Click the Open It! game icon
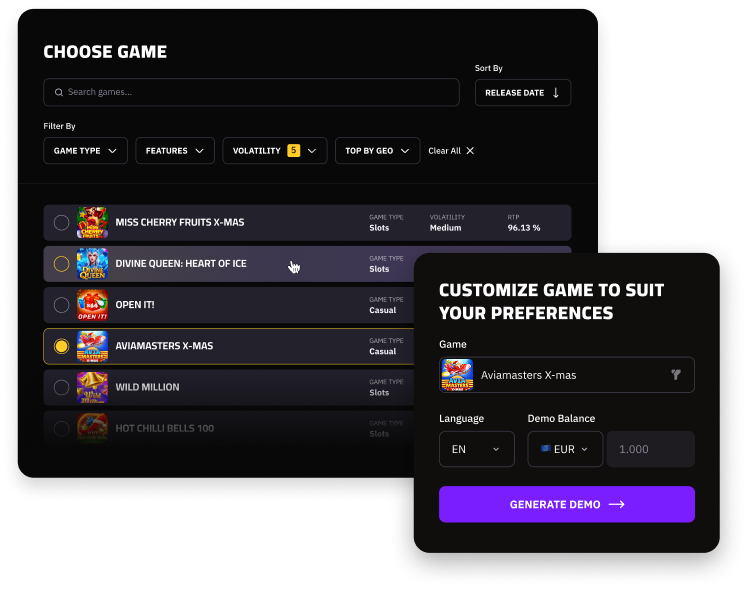This screenshot has height=589, width=747. (92, 304)
